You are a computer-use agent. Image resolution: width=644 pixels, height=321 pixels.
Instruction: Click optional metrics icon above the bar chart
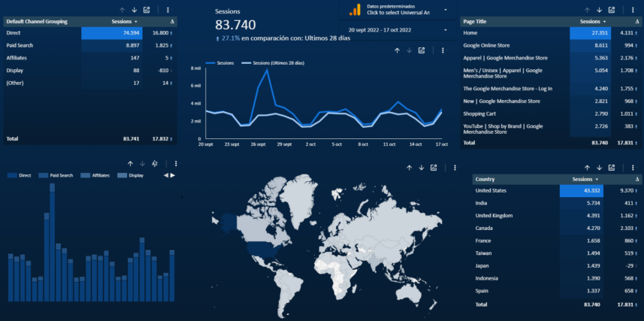[154, 163]
